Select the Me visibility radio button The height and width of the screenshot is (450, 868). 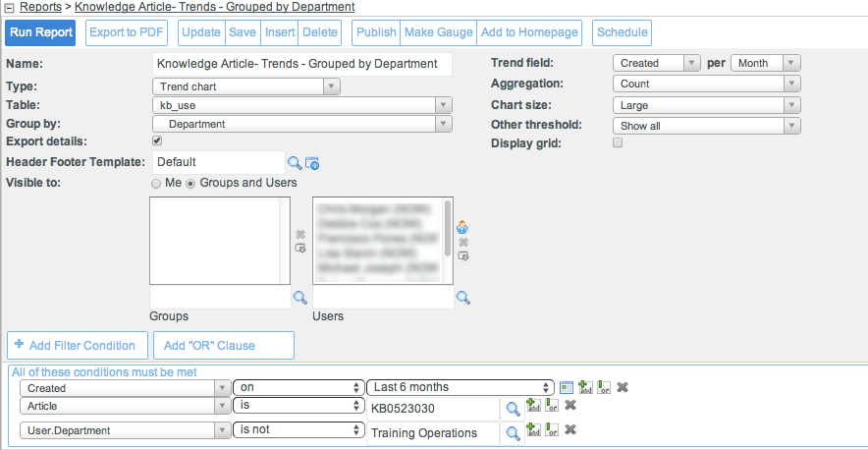click(x=156, y=184)
